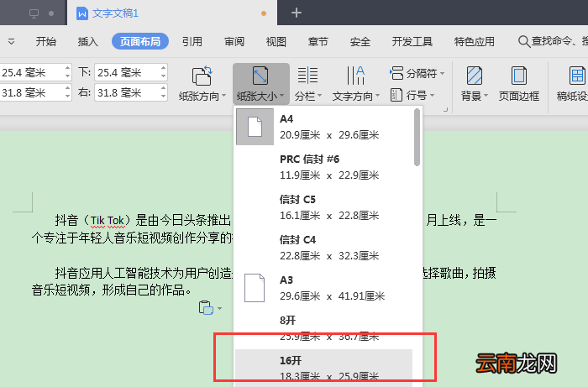Increase the 下 margin with up arrow
The image size is (588, 387).
click(163, 68)
